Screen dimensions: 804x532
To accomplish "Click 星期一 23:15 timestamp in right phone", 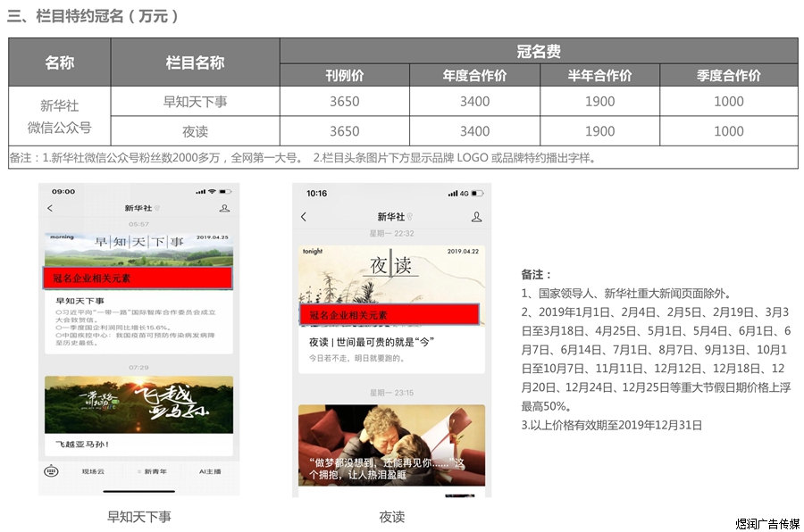I will pyautogui.click(x=392, y=393).
